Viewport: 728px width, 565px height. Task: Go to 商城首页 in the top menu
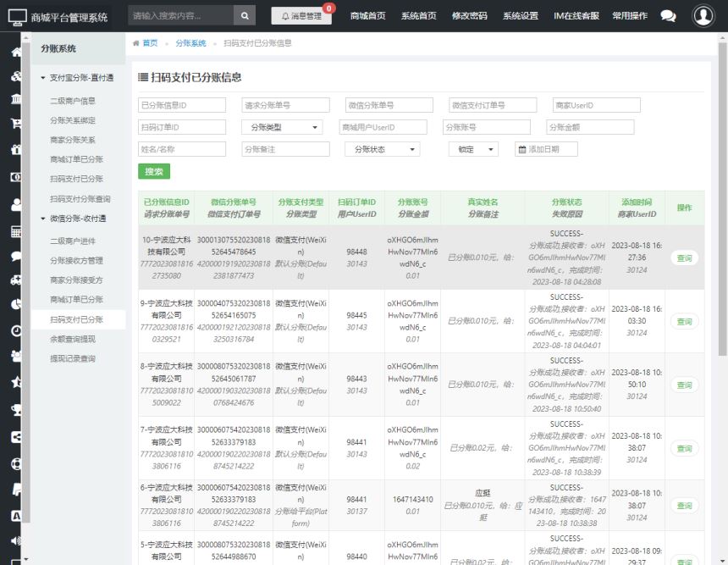click(x=367, y=16)
